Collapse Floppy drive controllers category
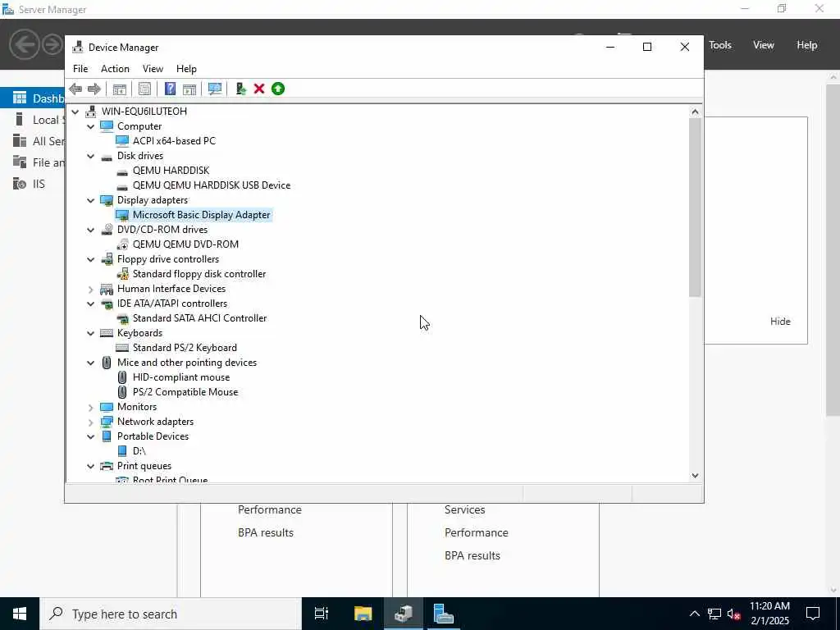840x630 pixels. tap(91, 259)
